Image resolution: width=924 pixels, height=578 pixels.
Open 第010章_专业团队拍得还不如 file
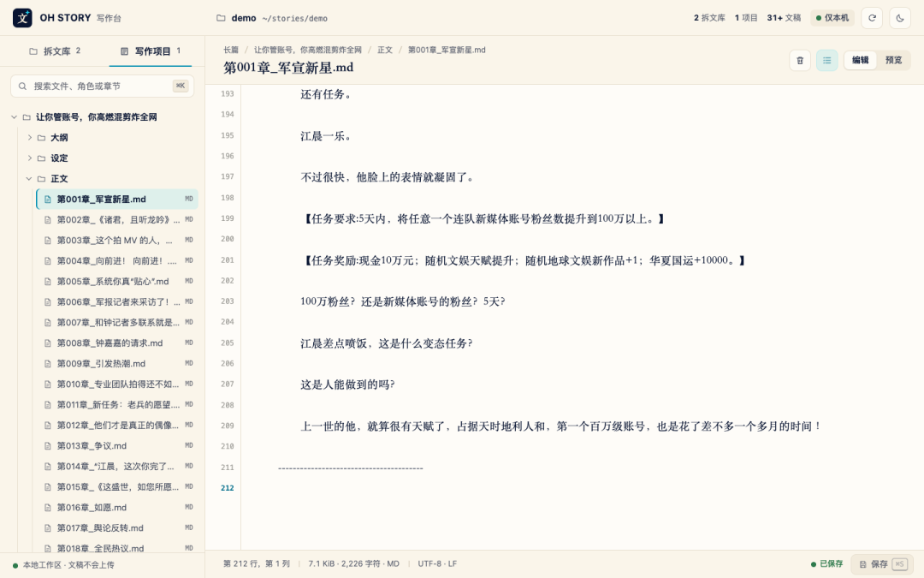coord(117,384)
